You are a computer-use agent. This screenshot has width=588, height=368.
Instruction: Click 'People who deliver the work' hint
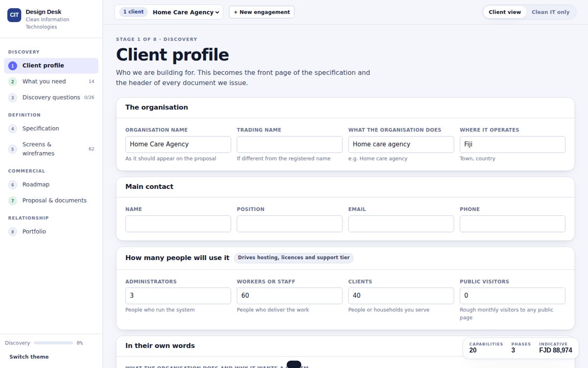273,310
